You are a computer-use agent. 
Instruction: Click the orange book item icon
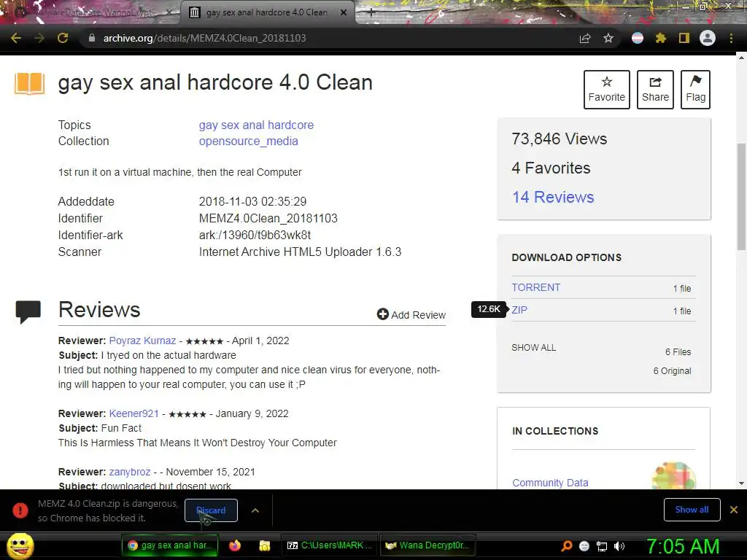[x=29, y=83]
